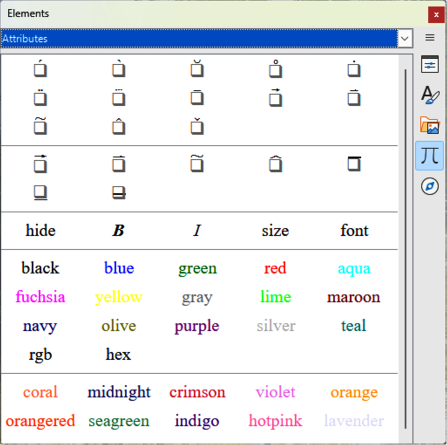Open the sidebar settings hamburger menu

click(x=430, y=38)
